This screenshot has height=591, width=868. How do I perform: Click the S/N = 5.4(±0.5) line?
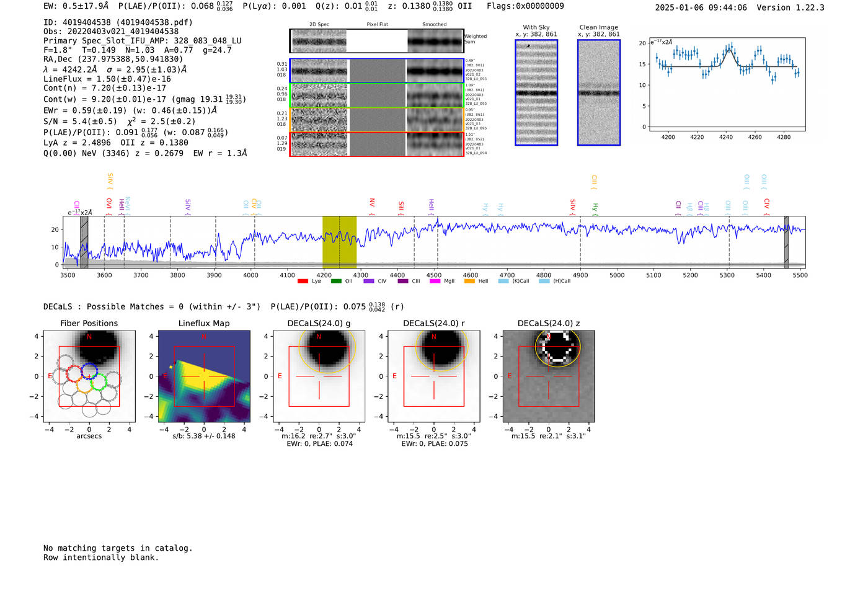click(x=120, y=122)
